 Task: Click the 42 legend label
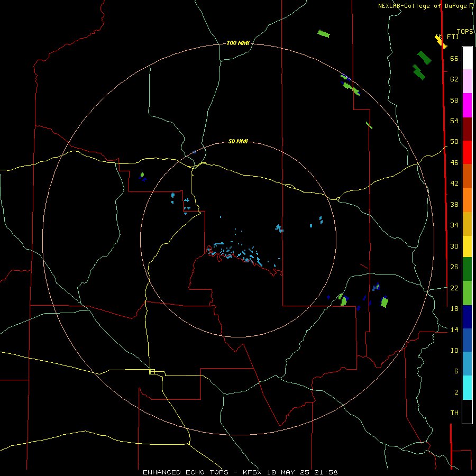pyautogui.click(x=454, y=184)
